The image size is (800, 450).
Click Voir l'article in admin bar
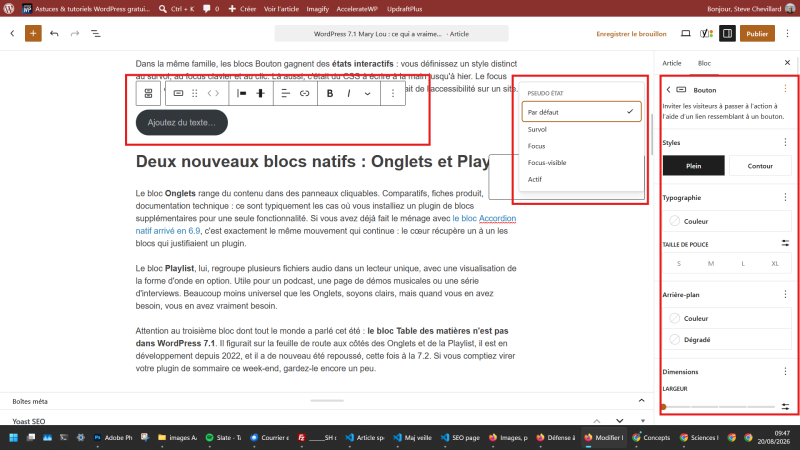[x=281, y=9]
